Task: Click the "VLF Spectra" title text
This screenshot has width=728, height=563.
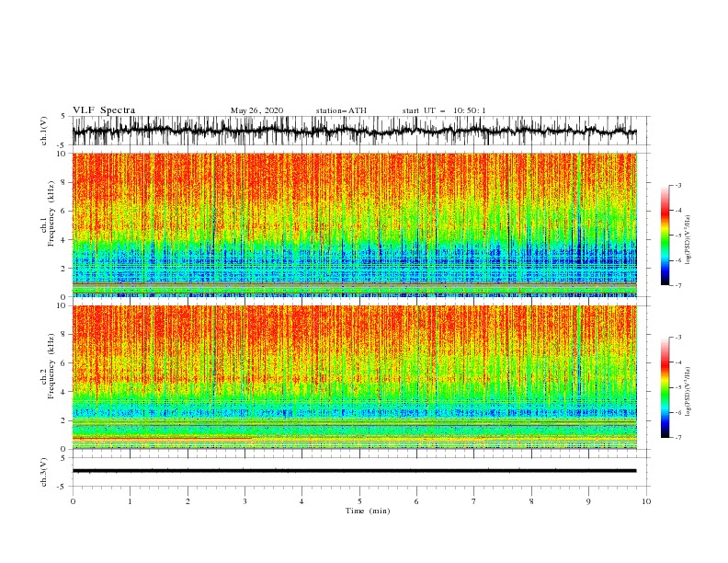Action: [104, 110]
